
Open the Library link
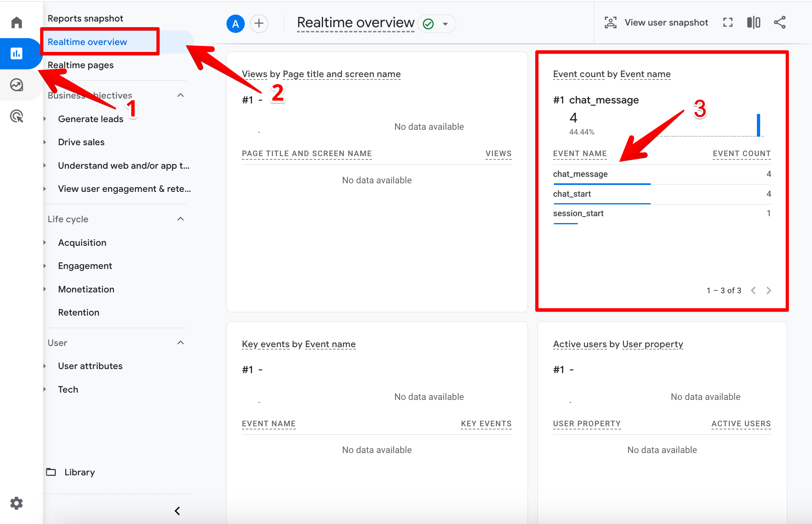(x=79, y=472)
